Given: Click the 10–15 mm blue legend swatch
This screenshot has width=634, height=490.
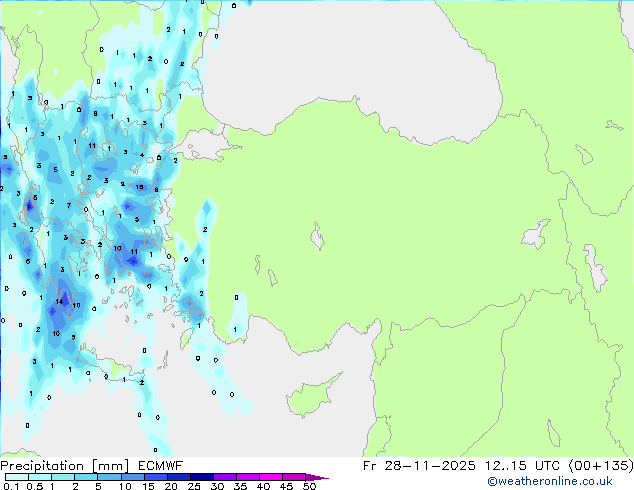Looking at the screenshot, I should (x=133, y=477).
